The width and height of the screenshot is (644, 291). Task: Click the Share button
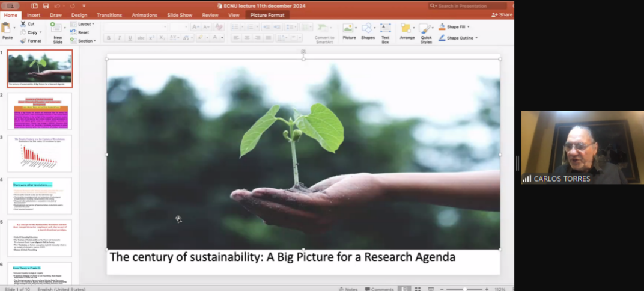[x=502, y=15]
